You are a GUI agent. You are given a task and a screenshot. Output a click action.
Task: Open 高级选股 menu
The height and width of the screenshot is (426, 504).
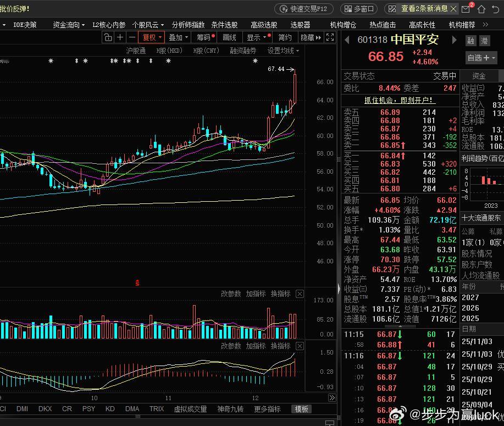pyautogui.click(x=264, y=25)
